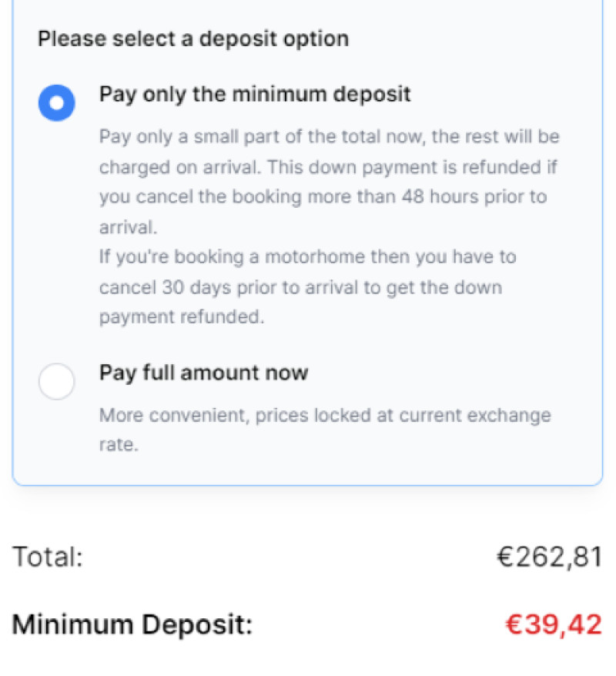Click the 'If you're booking a motorhome' line
This screenshot has width=616, height=676.
click(307, 257)
